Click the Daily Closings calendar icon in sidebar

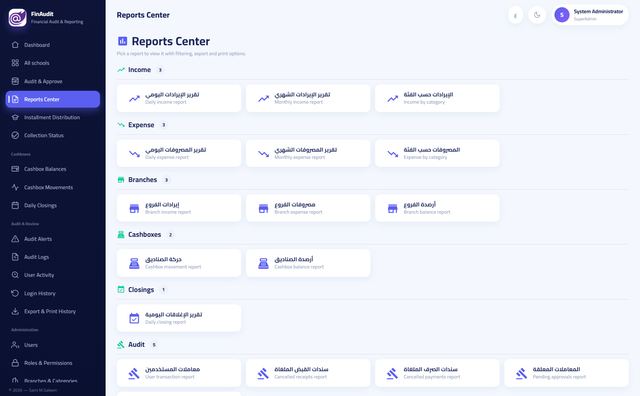point(15,205)
